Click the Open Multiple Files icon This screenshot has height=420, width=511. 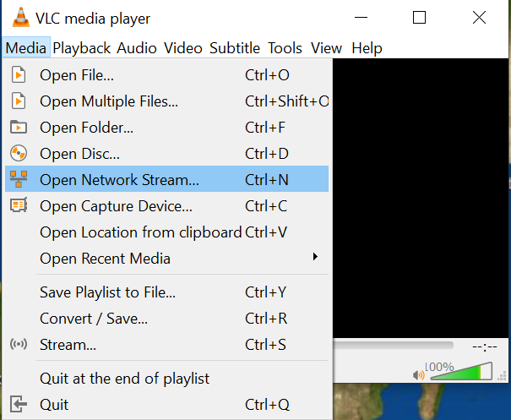[18, 101]
